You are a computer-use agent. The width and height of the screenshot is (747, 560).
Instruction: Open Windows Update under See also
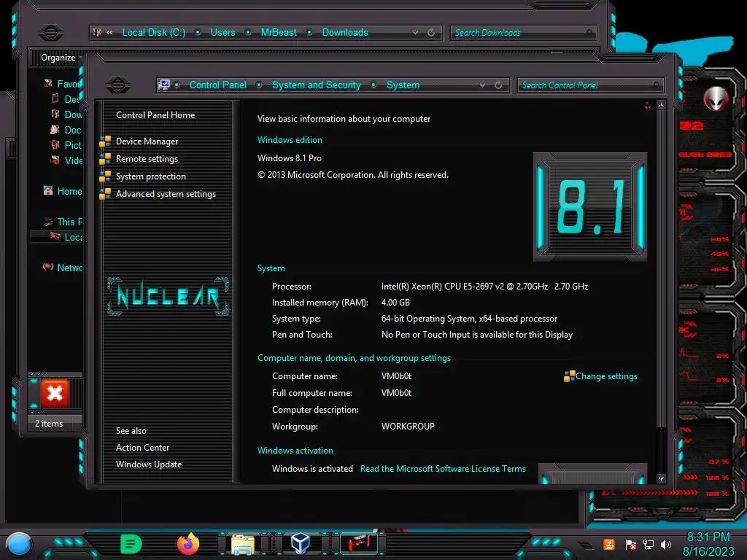(x=149, y=464)
